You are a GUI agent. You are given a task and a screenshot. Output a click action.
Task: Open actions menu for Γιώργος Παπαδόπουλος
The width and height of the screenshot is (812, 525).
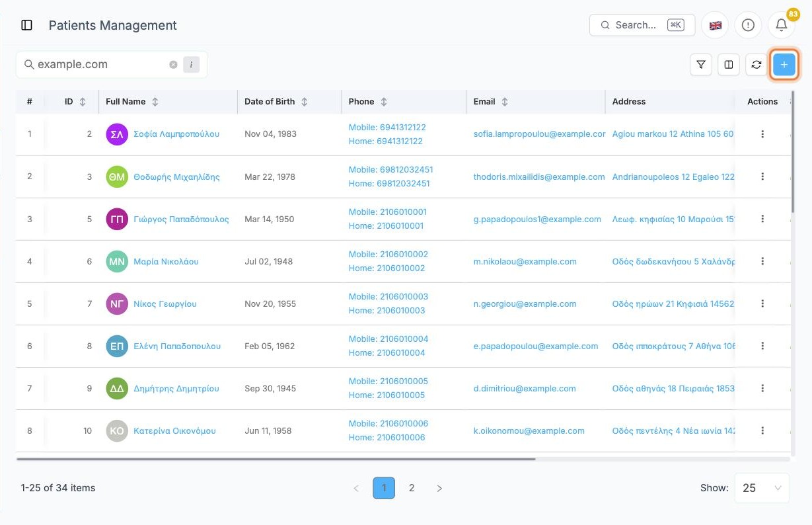[x=762, y=219]
